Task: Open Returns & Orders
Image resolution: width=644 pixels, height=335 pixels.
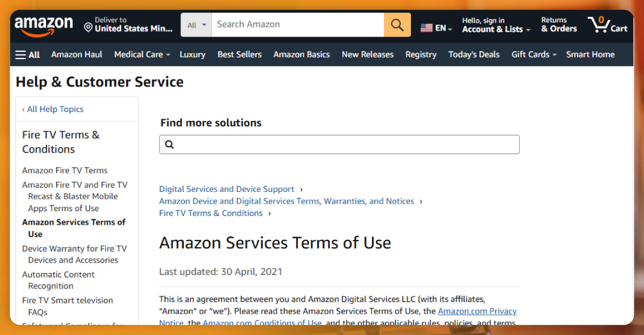Action: click(x=559, y=25)
